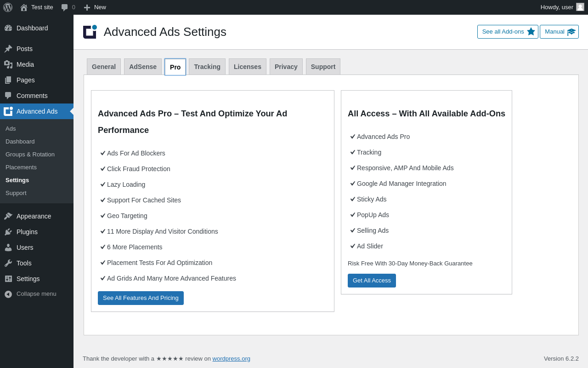The image size is (588, 368).
Task: Click the Appearance brush icon
Action: [8, 216]
